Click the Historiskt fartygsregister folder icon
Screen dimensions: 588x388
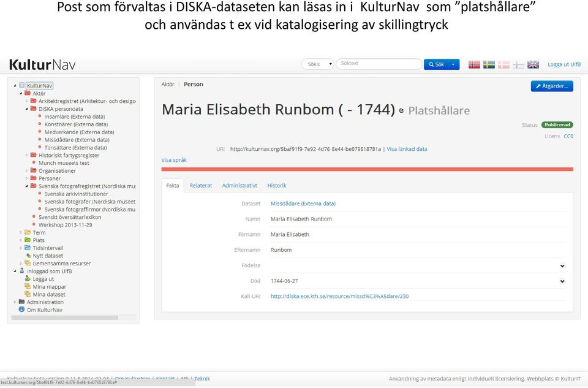(33, 155)
